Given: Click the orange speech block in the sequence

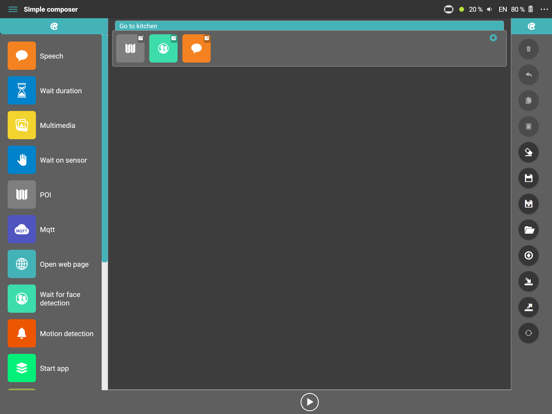Looking at the screenshot, I should click(196, 49).
